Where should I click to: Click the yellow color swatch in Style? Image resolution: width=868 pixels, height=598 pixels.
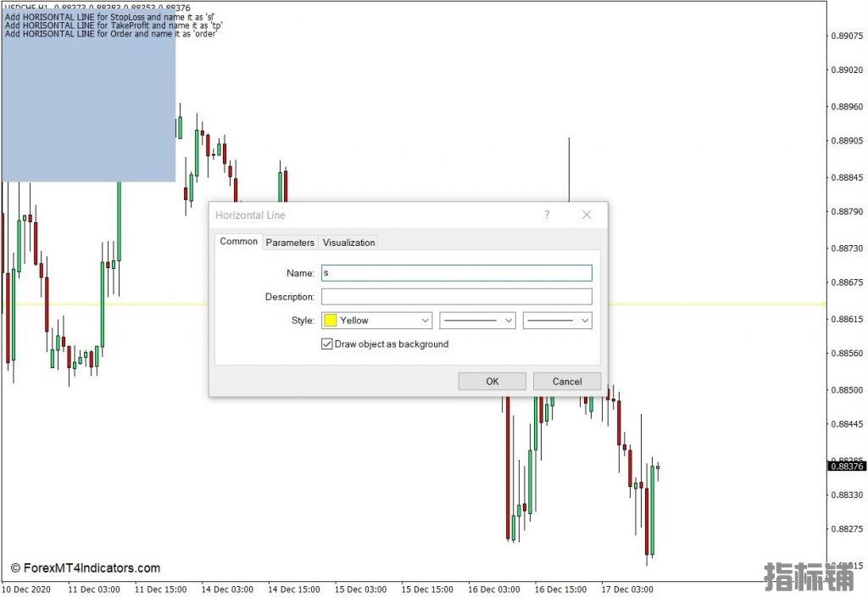[331, 321]
